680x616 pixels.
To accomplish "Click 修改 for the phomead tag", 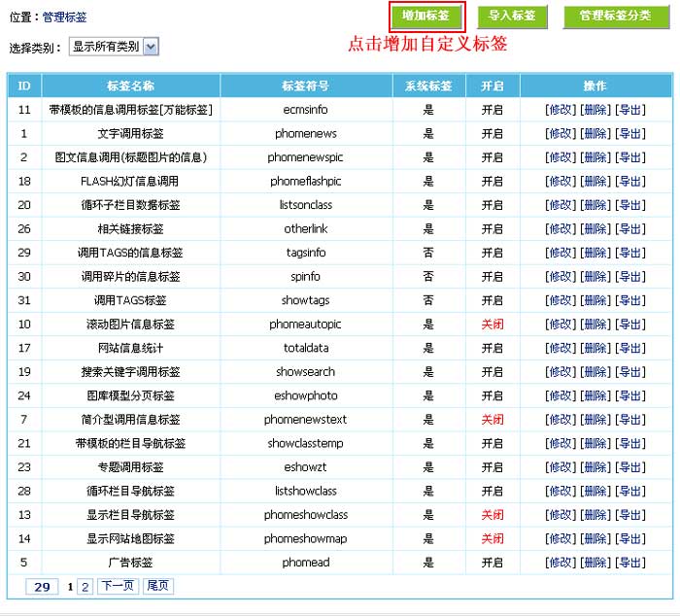I will tap(560, 563).
